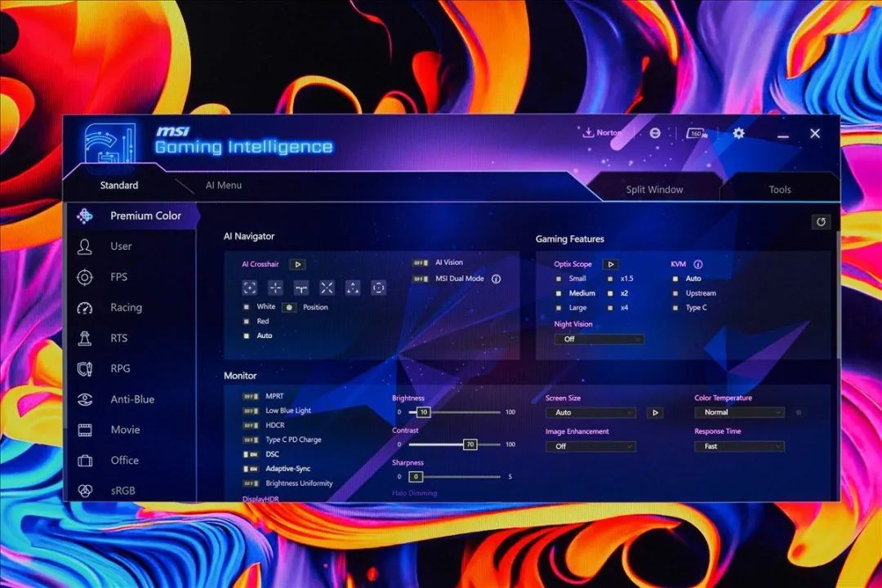Image resolution: width=882 pixels, height=588 pixels.
Task: Click the AI Crosshair play button
Action: coord(297,265)
